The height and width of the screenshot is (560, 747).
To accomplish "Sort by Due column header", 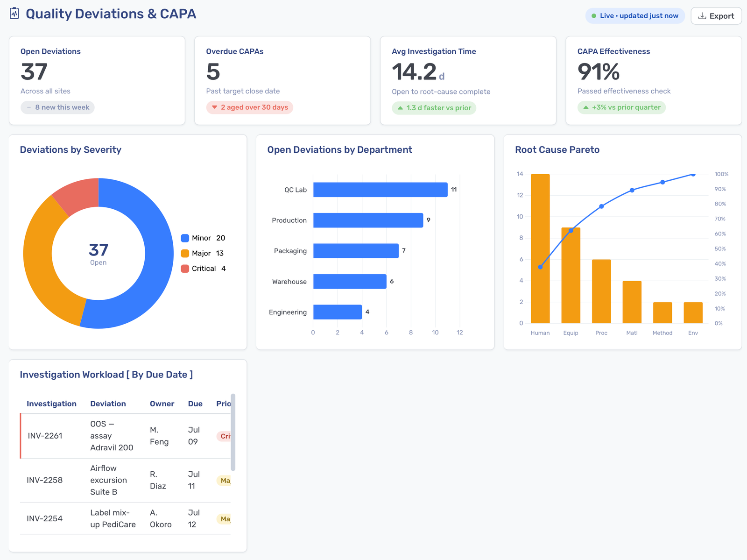I will tap(195, 404).
